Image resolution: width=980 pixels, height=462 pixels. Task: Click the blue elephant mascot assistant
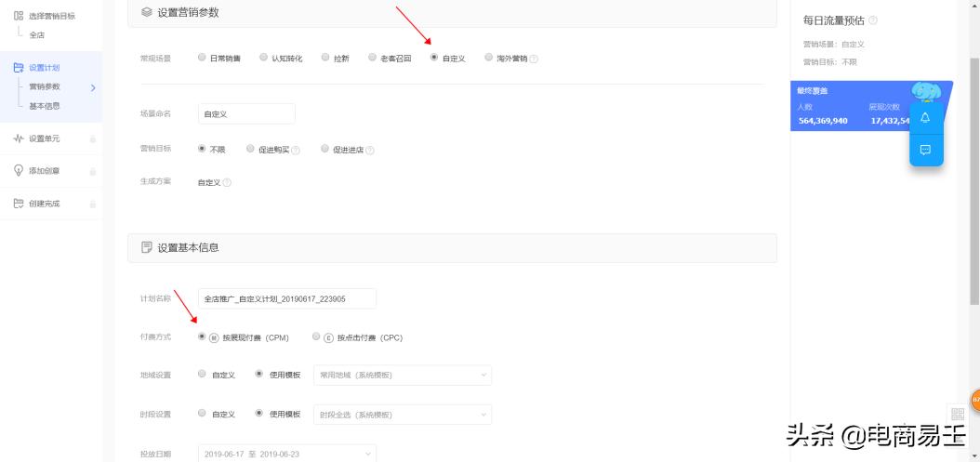[x=926, y=93]
